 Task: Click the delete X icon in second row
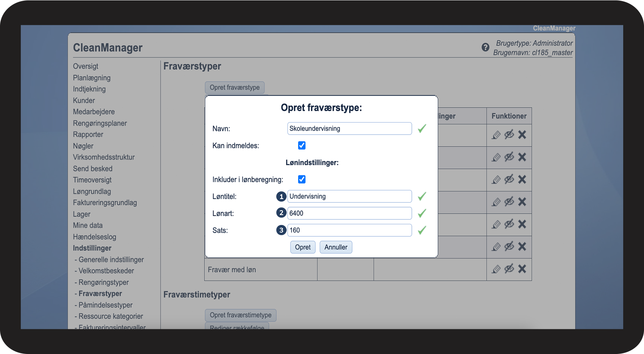click(x=522, y=157)
